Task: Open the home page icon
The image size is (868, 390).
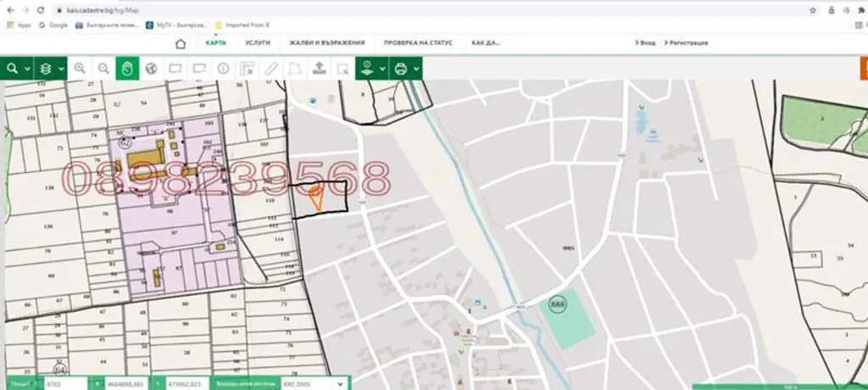Action: tap(181, 43)
